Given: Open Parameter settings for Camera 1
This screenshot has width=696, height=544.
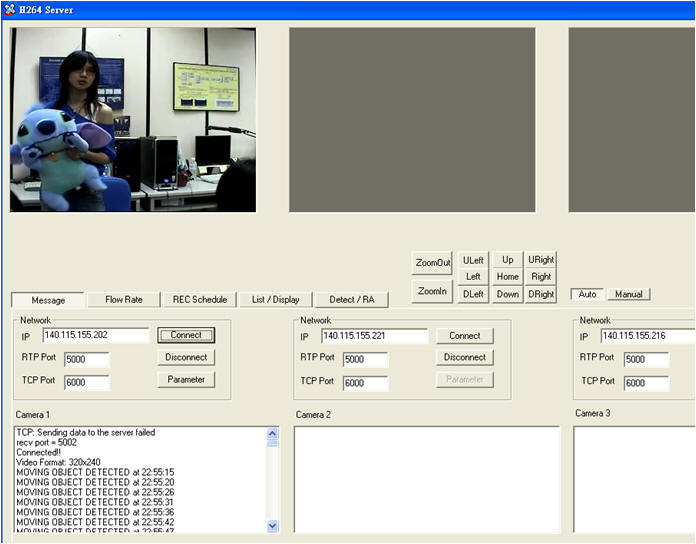Looking at the screenshot, I should pos(185,379).
